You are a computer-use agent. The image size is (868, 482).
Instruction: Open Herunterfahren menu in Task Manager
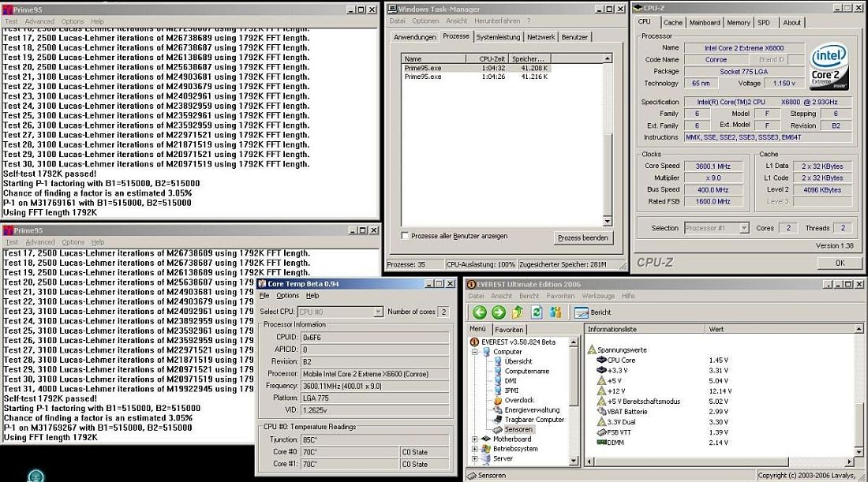tap(497, 21)
